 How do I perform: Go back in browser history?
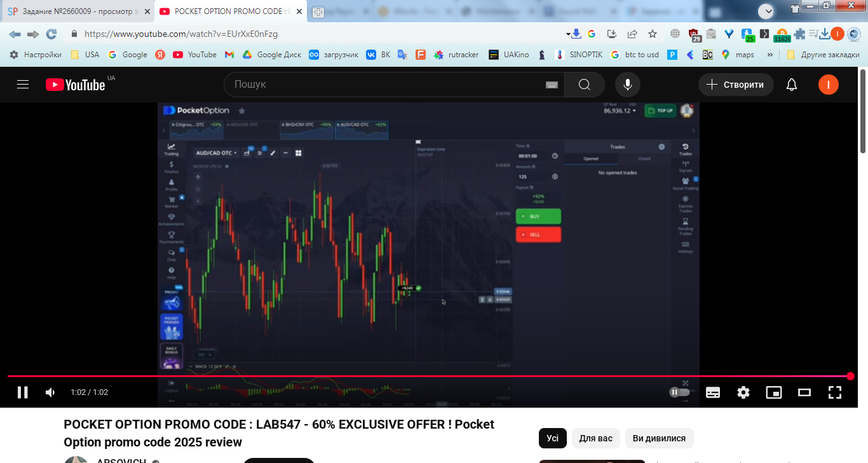pyautogui.click(x=15, y=34)
